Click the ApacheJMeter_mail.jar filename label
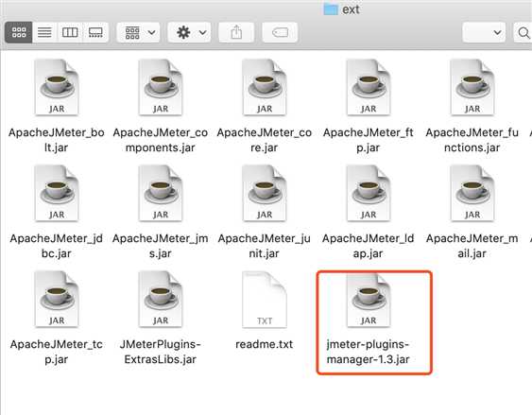Image resolution: width=532 pixels, height=415 pixels. pos(472,246)
